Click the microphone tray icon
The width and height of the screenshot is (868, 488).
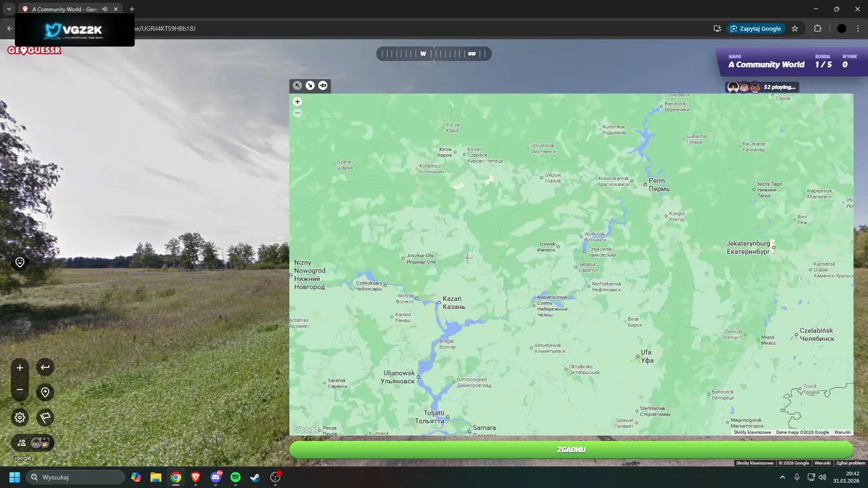pos(797,477)
